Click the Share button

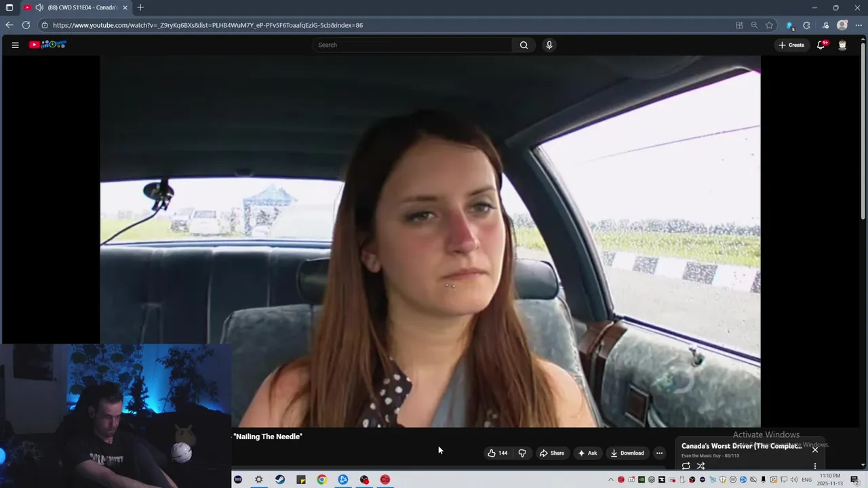pos(551,453)
